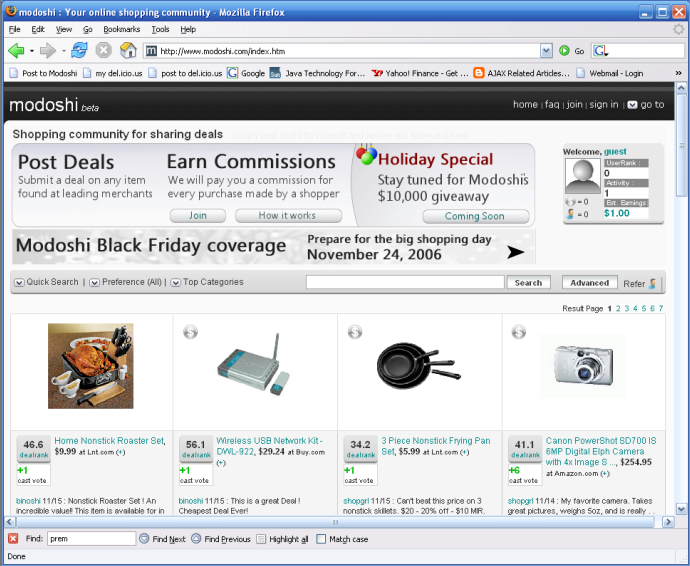
Task: Click the Join button
Action: click(198, 216)
